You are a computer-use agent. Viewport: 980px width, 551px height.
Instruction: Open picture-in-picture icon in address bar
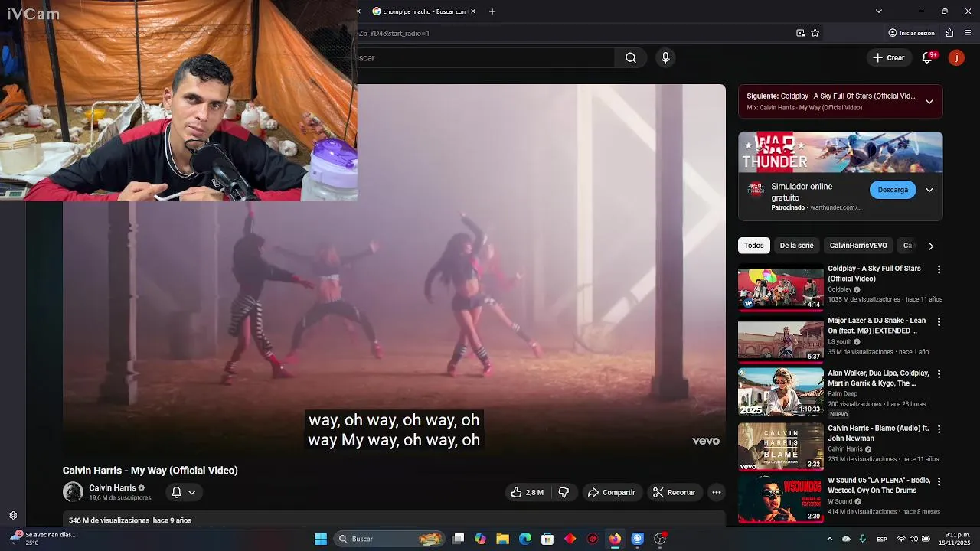(801, 33)
